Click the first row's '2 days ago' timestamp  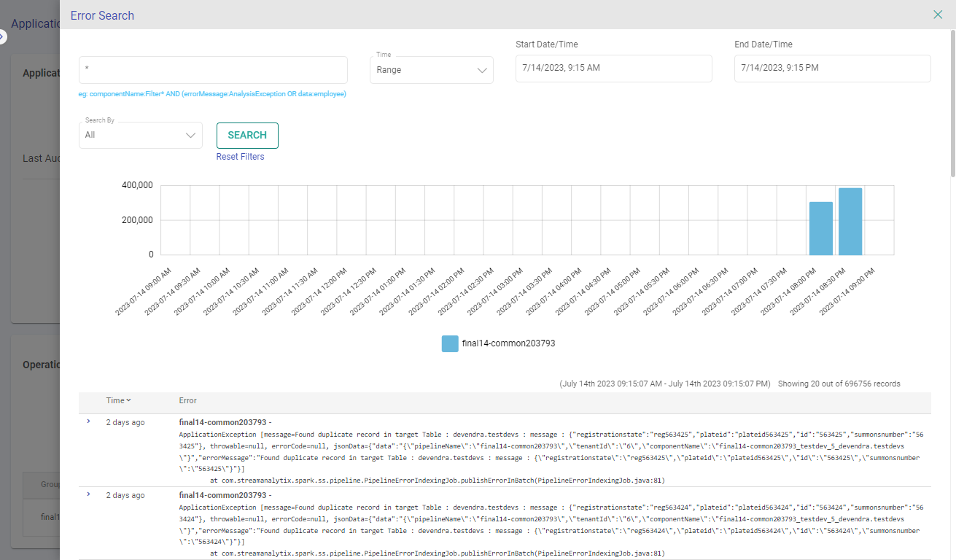(x=125, y=422)
